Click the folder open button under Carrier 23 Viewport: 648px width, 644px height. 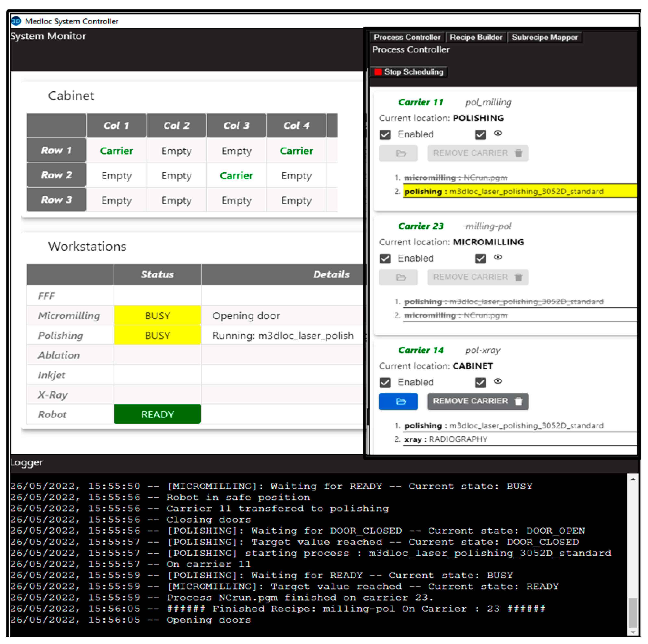[x=398, y=277]
